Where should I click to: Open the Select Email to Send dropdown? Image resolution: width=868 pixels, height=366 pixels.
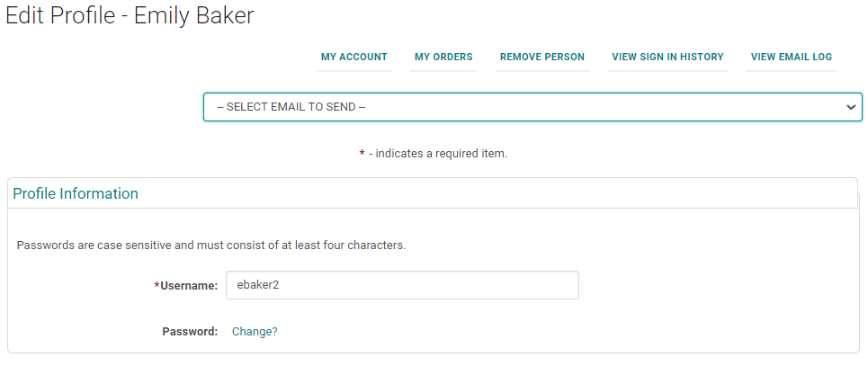pyautogui.click(x=532, y=107)
